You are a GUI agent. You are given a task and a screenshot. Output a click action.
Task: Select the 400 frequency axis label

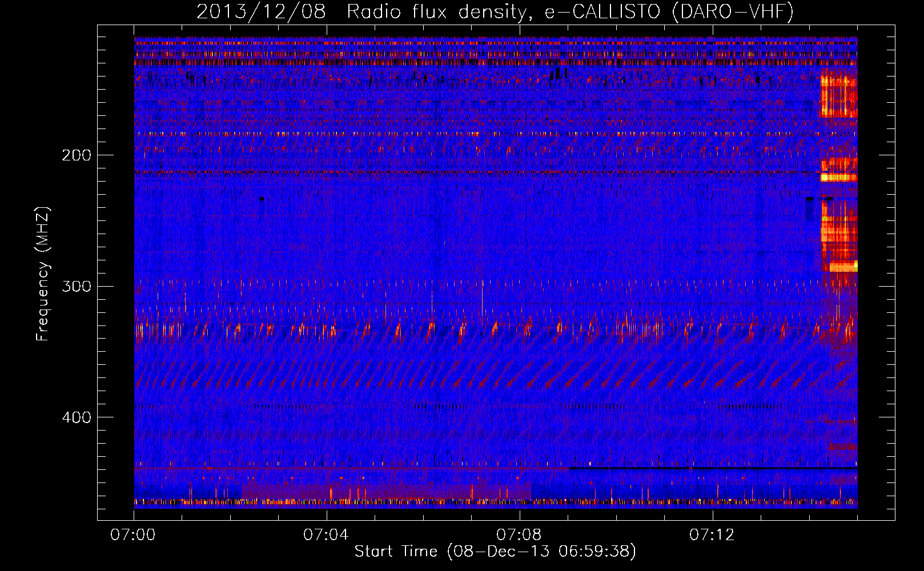tap(77, 417)
